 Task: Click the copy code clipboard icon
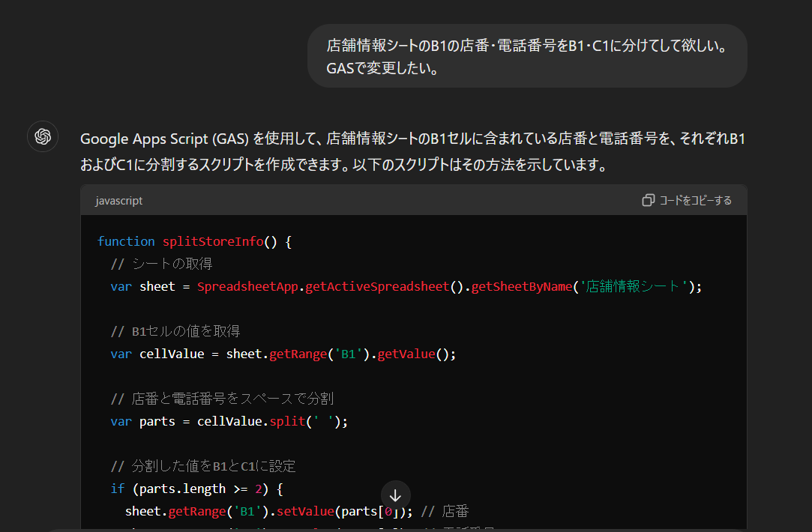point(648,200)
